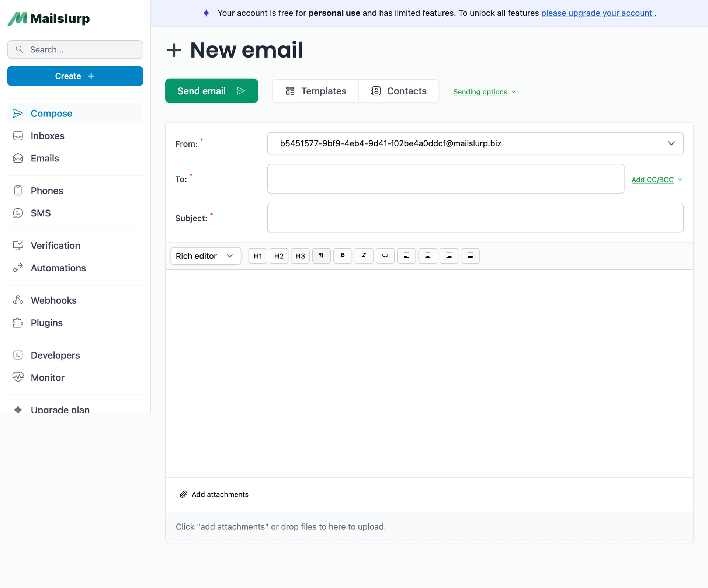Expand the From address dropdown
The width and height of the screenshot is (708, 588).
[x=671, y=143]
